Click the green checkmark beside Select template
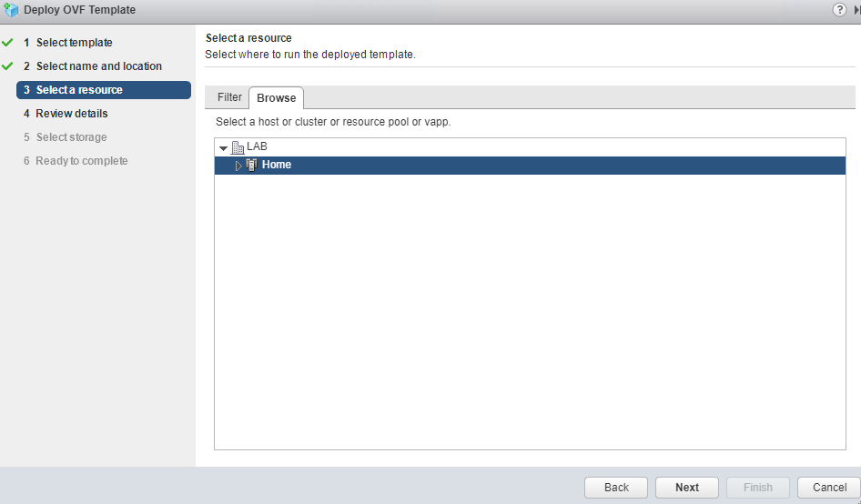This screenshot has width=861, height=504. tap(8, 43)
